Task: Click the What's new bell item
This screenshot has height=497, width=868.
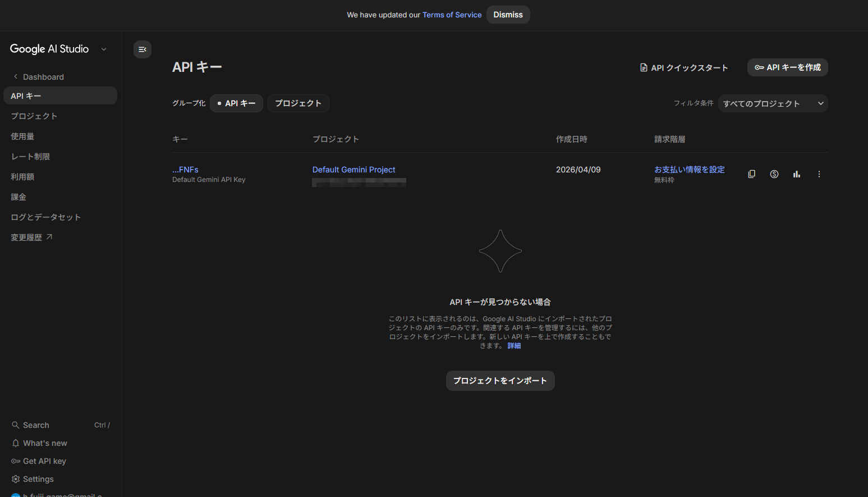Action: 45,443
